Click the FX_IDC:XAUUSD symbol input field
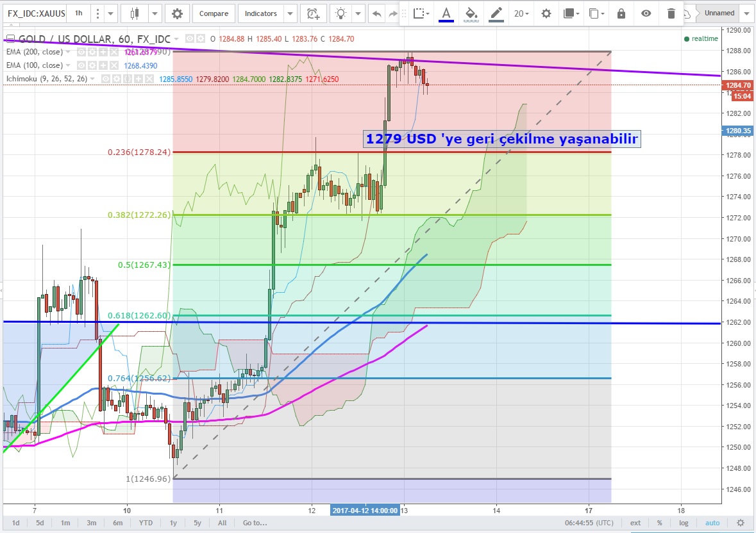756x533 pixels. 35,13
